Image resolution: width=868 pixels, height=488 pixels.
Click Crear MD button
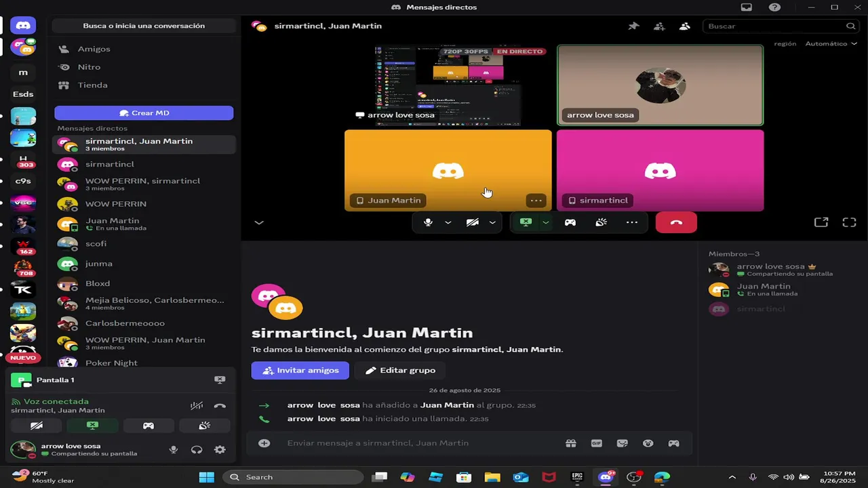(x=144, y=113)
